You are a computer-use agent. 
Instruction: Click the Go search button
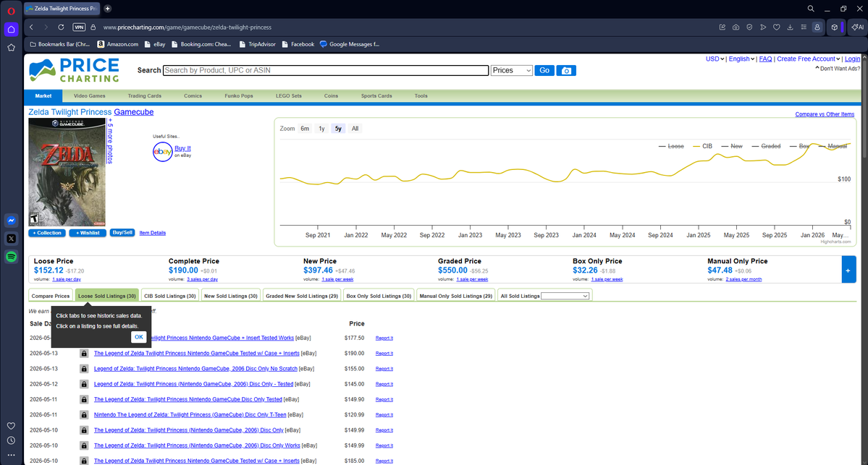(544, 70)
